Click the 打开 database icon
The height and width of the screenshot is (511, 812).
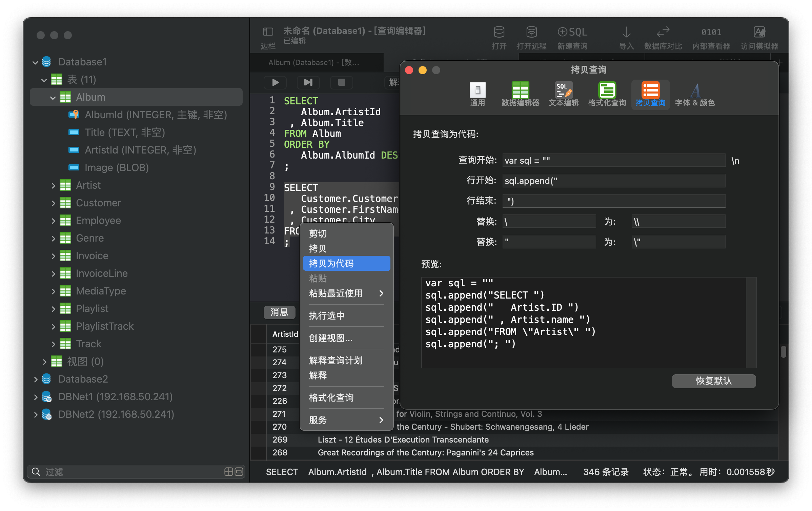pyautogui.click(x=499, y=32)
